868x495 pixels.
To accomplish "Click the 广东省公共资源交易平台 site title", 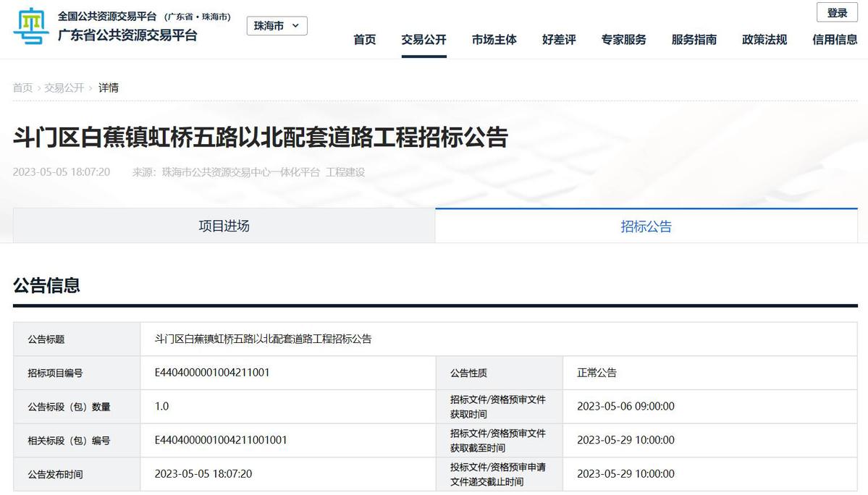I will 127,35.
